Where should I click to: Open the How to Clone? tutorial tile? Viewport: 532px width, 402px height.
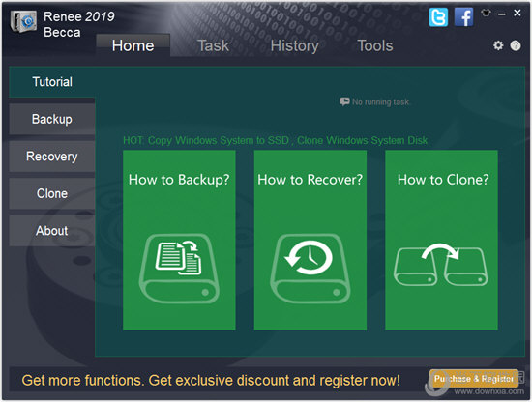tap(441, 240)
